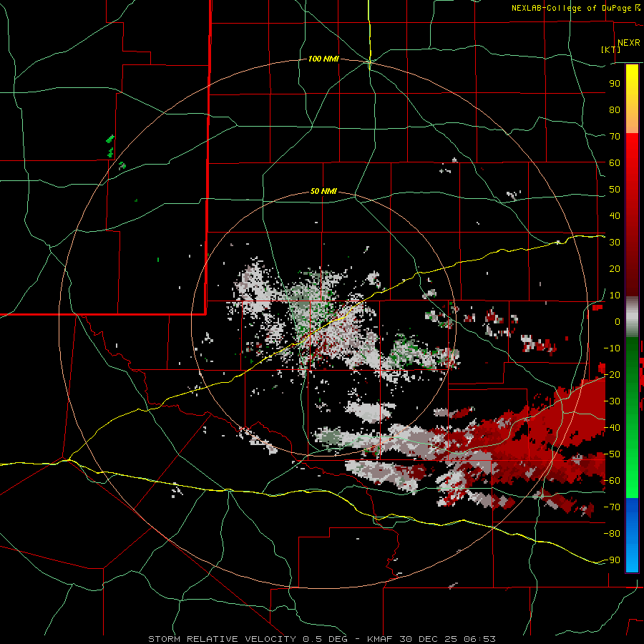Click the "NEXLAB-College of DuPage" header text
Viewport: 644px width, 644px height.
click(572, 8)
